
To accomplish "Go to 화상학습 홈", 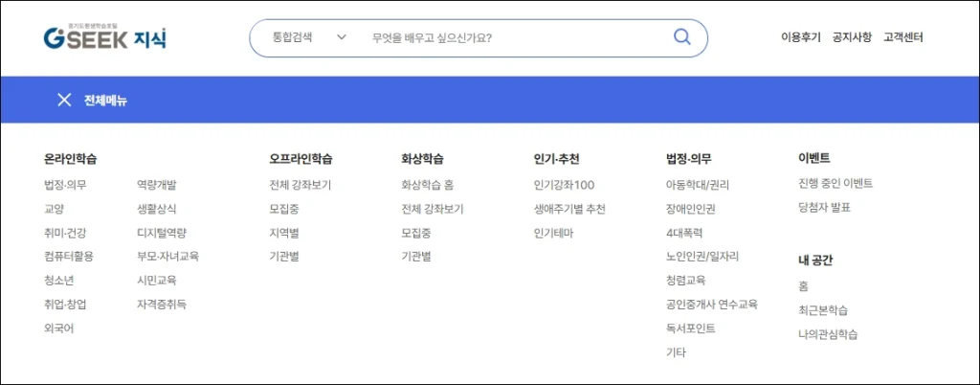I will [427, 184].
